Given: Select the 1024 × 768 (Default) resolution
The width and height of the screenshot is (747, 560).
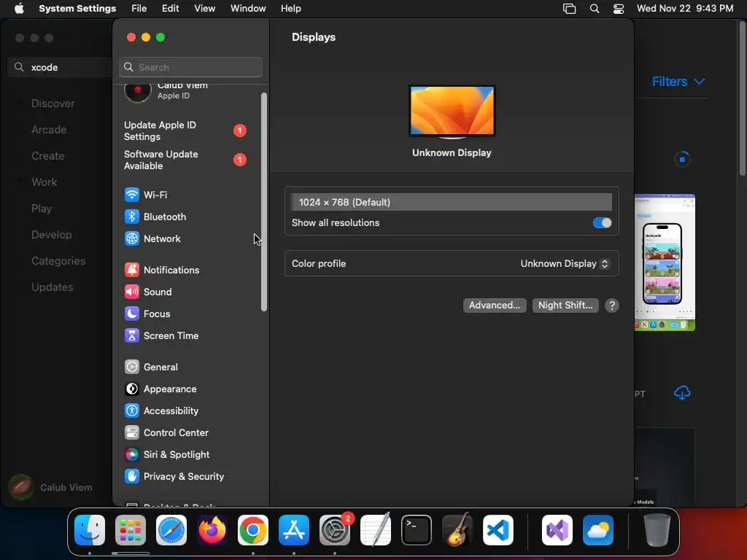Looking at the screenshot, I should pos(452,203).
